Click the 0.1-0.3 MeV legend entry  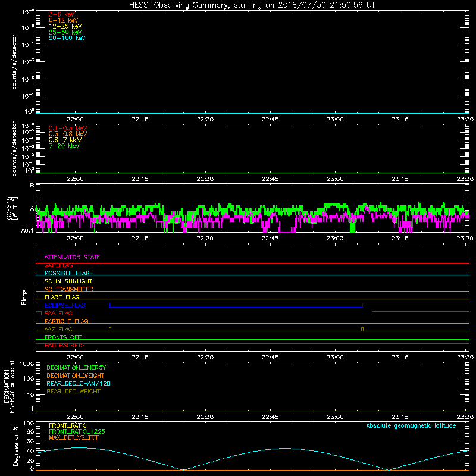pyautogui.click(x=68, y=128)
